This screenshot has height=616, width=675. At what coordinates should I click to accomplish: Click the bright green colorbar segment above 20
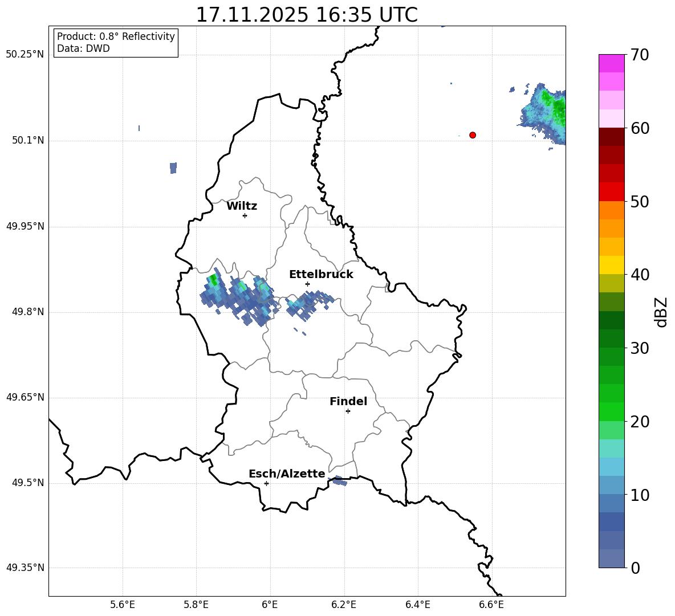pos(611,411)
